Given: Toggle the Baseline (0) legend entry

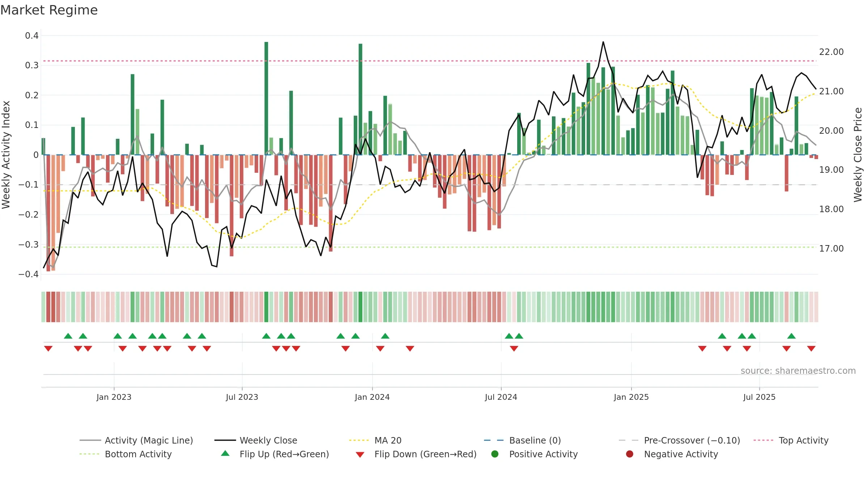Looking at the screenshot, I should 522,440.
